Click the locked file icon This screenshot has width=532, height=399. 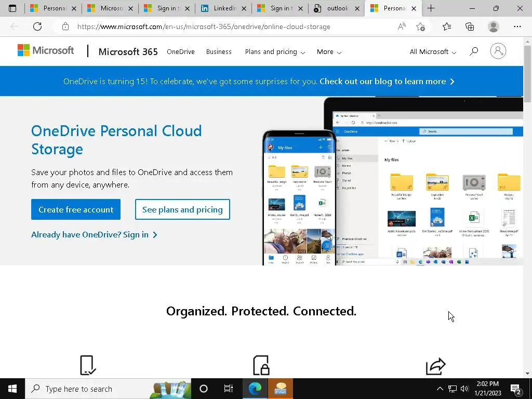click(x=261, y=365)
